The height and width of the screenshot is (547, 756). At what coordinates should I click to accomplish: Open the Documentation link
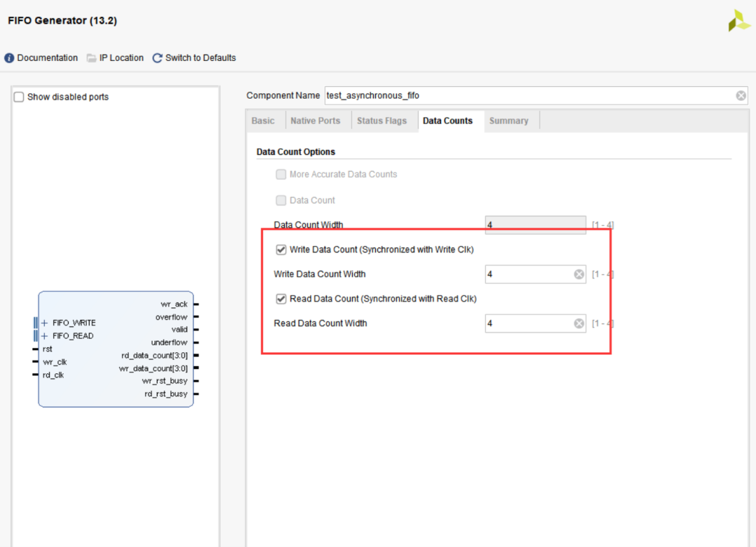click(x=47, y=58)
